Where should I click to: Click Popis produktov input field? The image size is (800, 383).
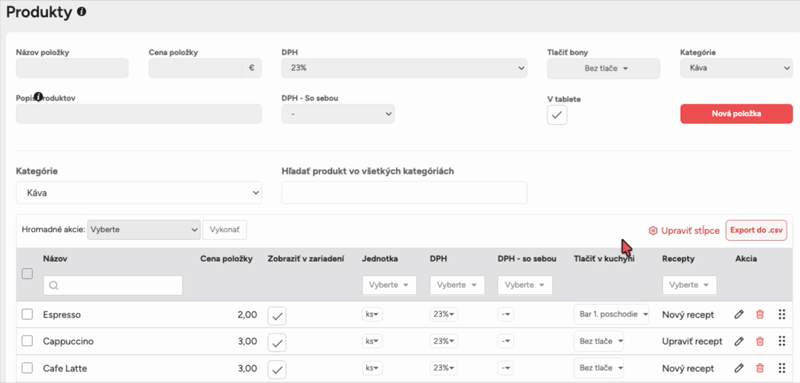coord(139,114)
